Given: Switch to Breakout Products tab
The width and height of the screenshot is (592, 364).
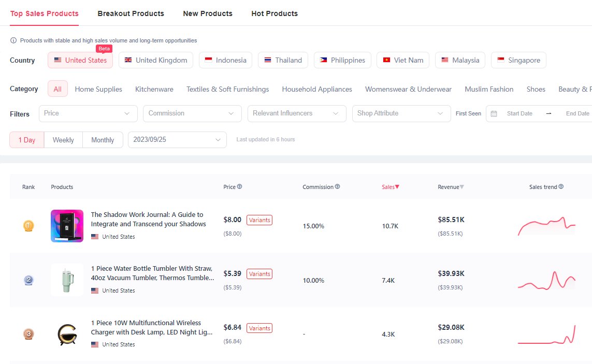Looking at the screenshot, I should (x=131, y=13).
